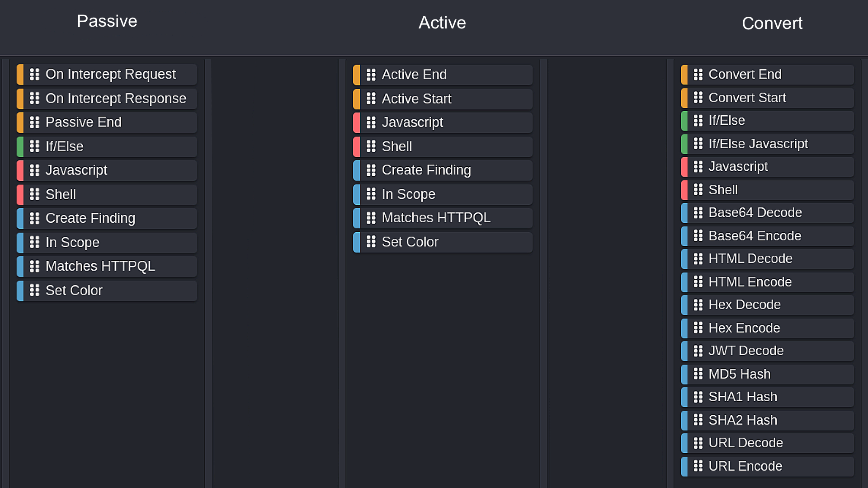Click the On Intercept Request node icon
Image resolution: width=868 pixels, height=488 pixels.
point(34,74)
